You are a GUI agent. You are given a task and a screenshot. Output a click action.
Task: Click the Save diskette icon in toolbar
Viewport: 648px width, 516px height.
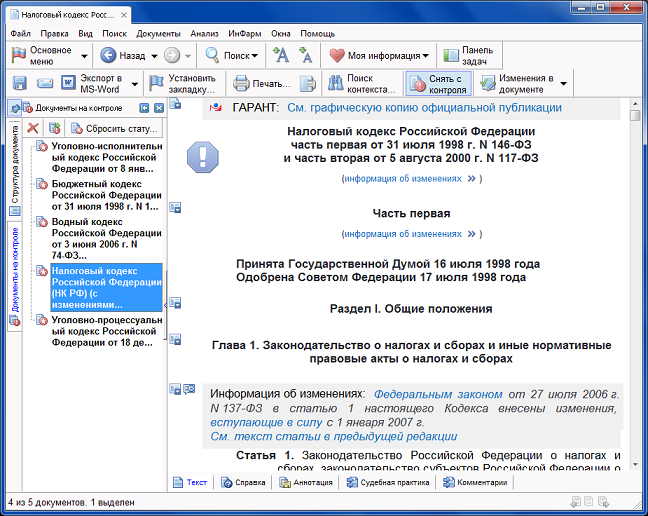[x=19, y=83]
